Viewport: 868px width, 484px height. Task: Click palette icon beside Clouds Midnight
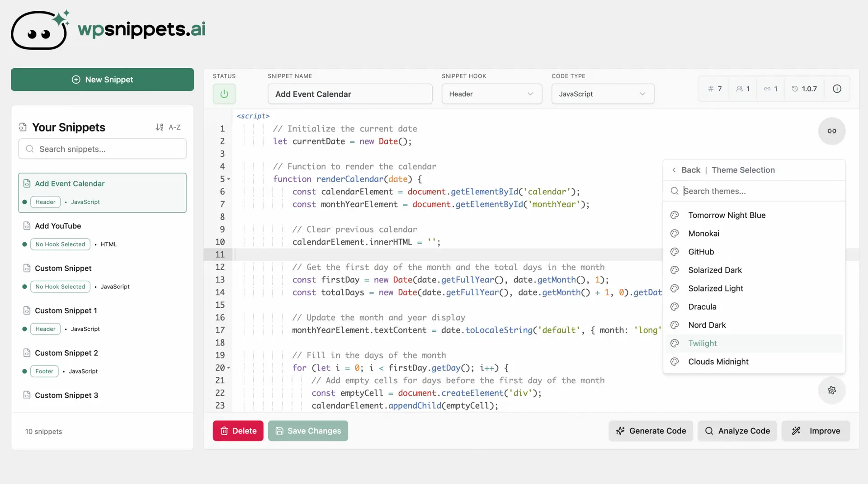pos(675,362)
